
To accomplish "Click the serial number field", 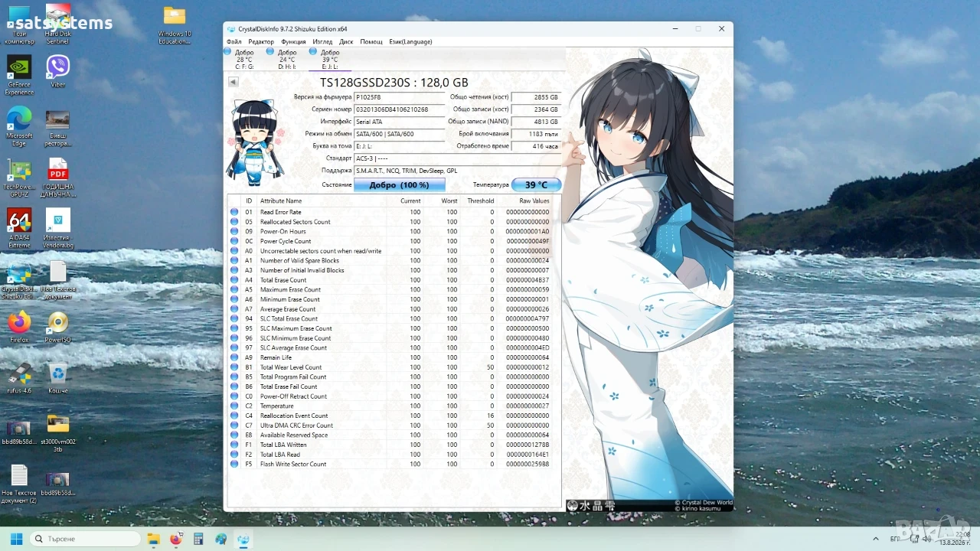I will tap(399, 109).
